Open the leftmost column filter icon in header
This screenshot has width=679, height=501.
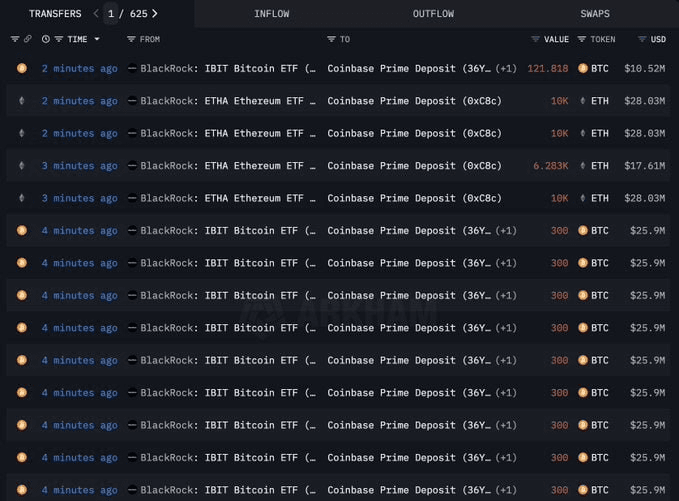[x=15, y=39]
